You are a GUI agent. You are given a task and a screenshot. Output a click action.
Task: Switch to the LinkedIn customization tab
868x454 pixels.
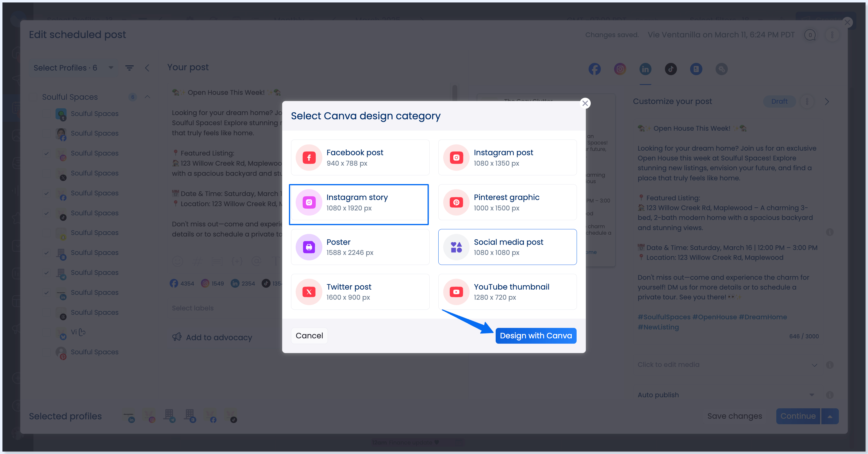tap(645, 69)
